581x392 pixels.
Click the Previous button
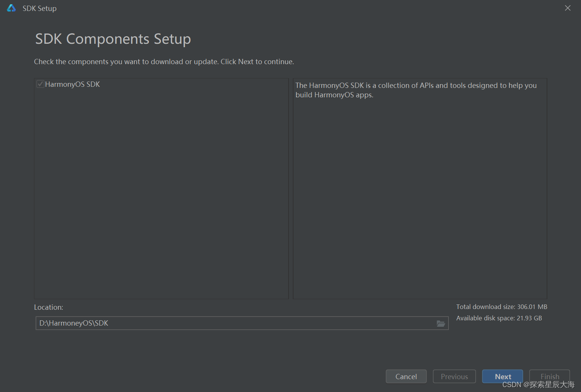pyautogui.click(x=454, y=377)
